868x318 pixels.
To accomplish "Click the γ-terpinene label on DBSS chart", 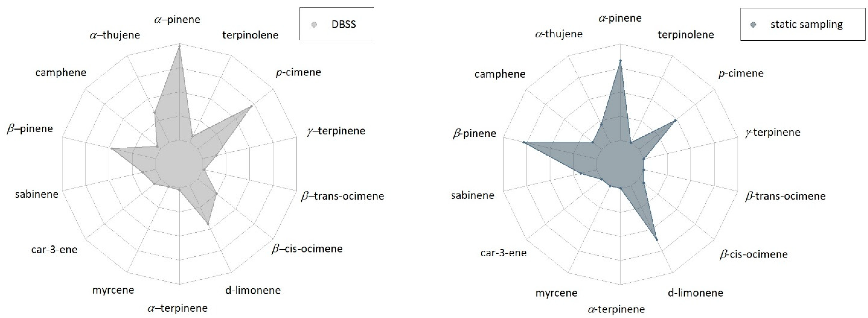I will [336, 131].
